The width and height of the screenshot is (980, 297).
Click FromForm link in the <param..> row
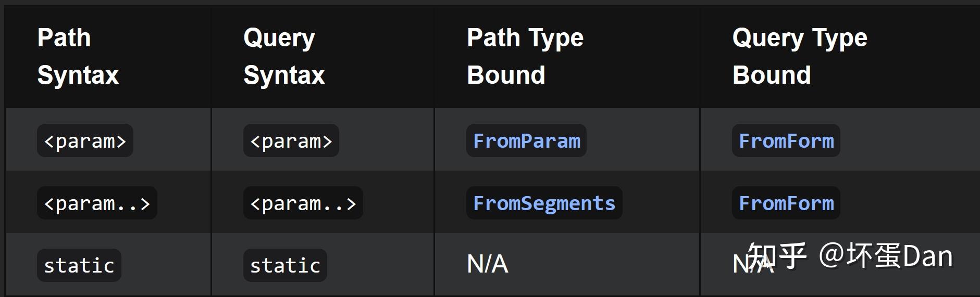[786, 203]
